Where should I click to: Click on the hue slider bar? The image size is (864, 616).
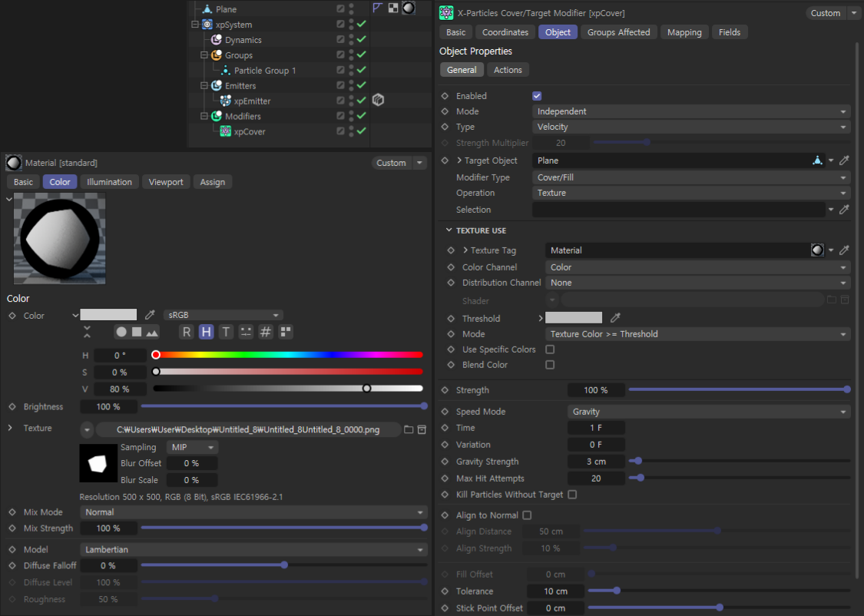[289, 355]
